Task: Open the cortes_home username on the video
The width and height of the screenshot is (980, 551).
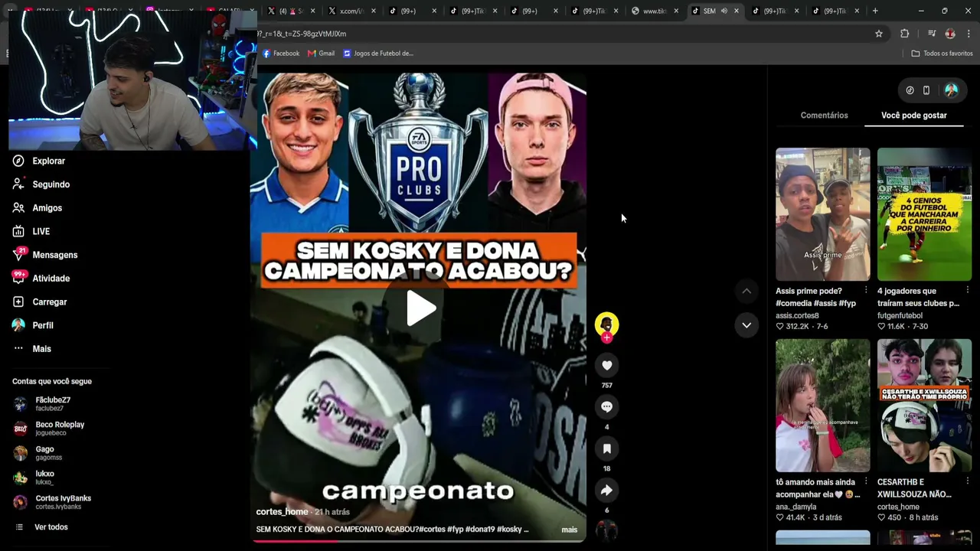Action: coord(282,512)
